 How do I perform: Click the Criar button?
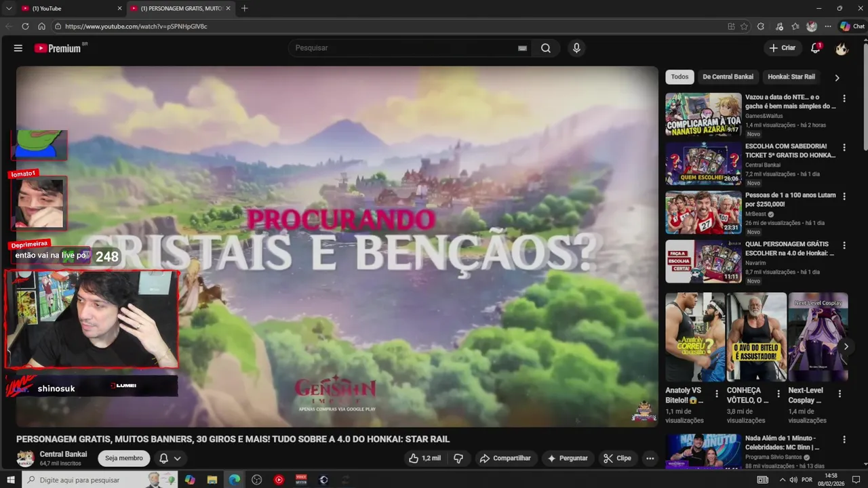click(782, 48)
